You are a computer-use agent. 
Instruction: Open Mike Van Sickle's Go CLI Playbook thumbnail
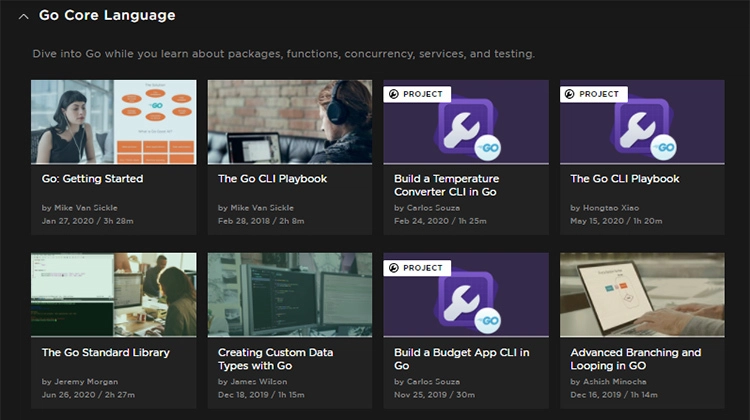tap(290, 122)
